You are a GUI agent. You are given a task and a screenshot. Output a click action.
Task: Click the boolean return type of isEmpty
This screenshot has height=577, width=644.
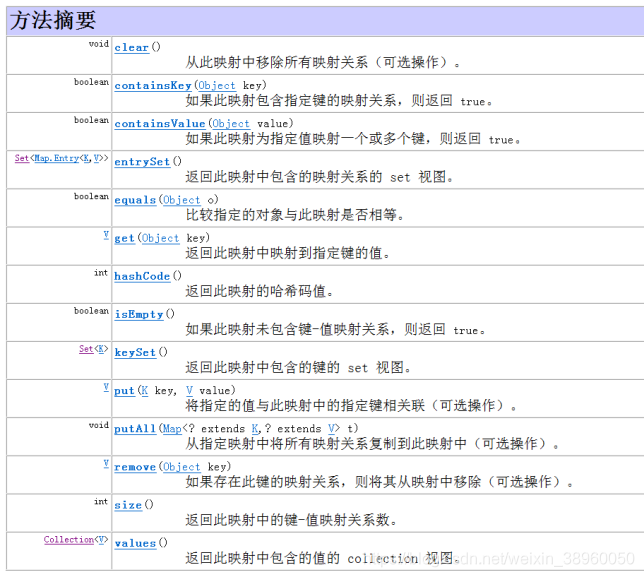[92, 311]
